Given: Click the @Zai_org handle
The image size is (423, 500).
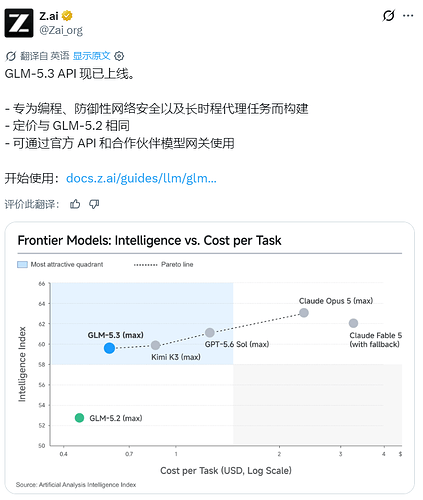Looking at the screenshot, I should [61, 30].
